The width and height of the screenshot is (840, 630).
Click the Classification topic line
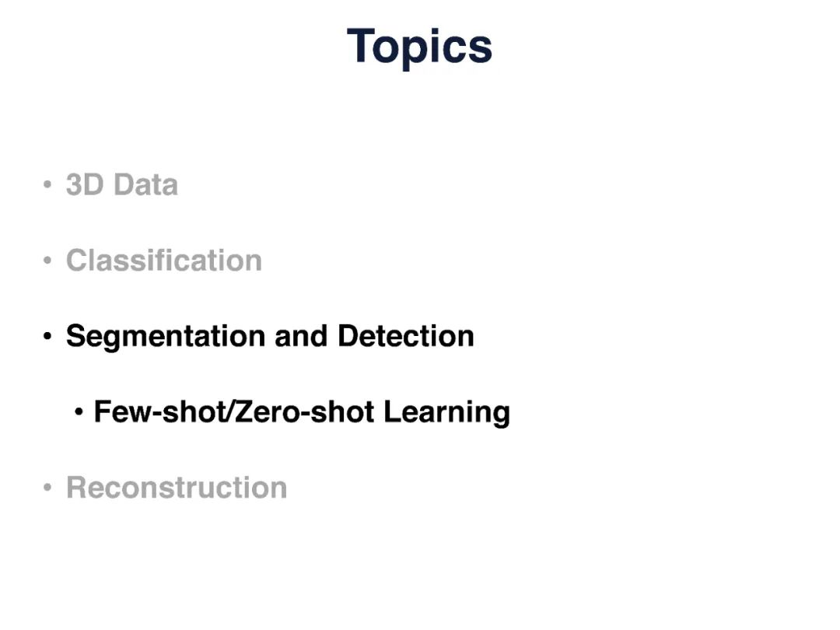(164, 261)
